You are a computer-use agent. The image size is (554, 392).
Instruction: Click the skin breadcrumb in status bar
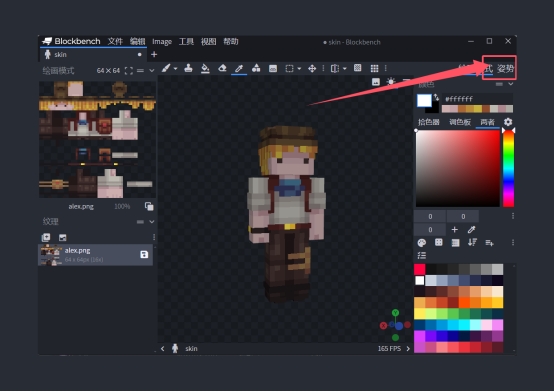click(x=191, y=349)
